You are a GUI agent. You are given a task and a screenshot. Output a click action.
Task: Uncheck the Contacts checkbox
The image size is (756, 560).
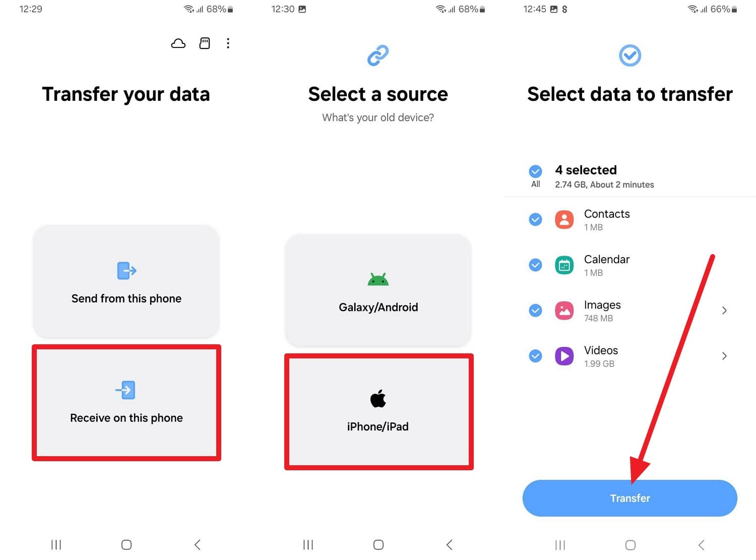[x=535, y=219]
